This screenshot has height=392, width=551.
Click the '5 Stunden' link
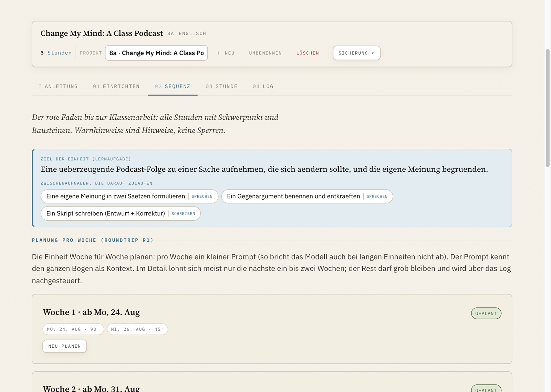pyautogui.click(x=56, y=53)
